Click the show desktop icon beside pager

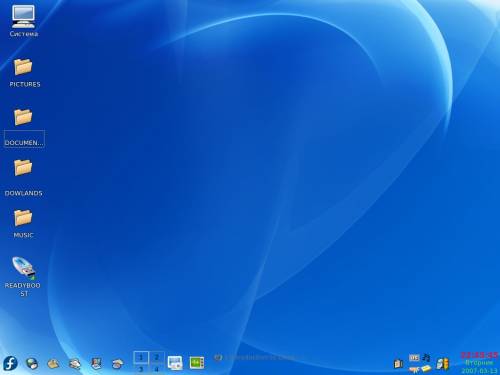pyautogui.click(x=175, y=363)
